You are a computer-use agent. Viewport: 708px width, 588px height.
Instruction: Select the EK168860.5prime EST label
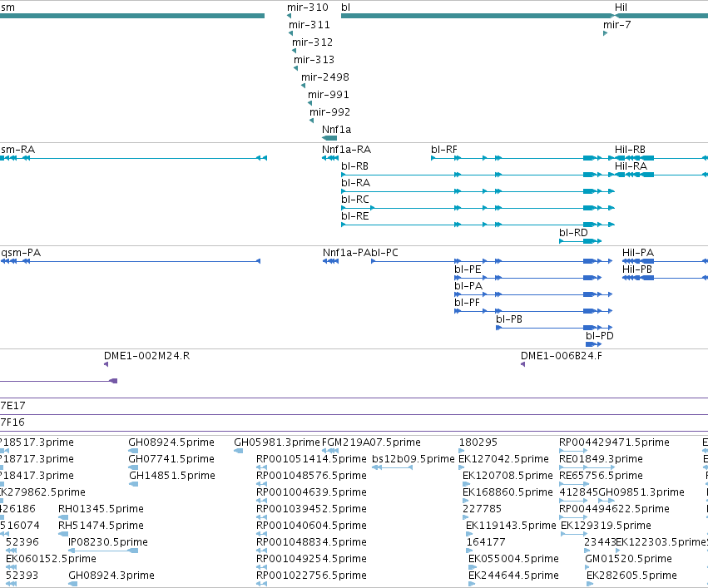[x=507, y=492]
